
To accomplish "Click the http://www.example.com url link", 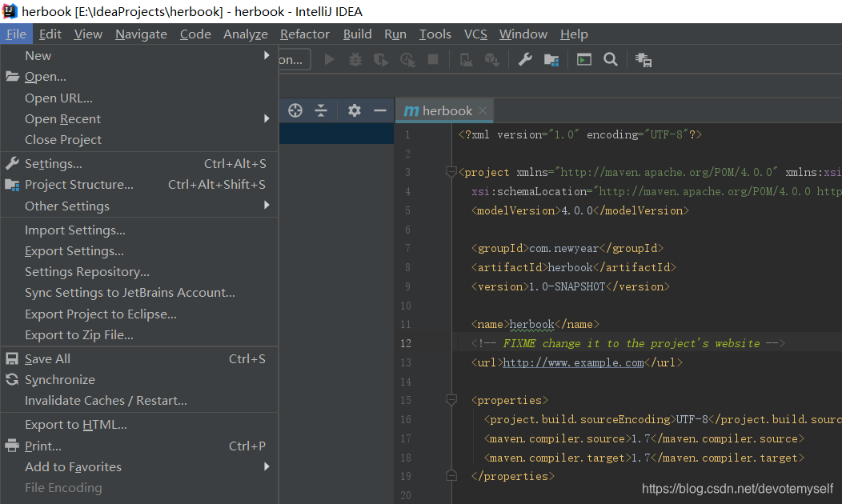I will 574,363.
